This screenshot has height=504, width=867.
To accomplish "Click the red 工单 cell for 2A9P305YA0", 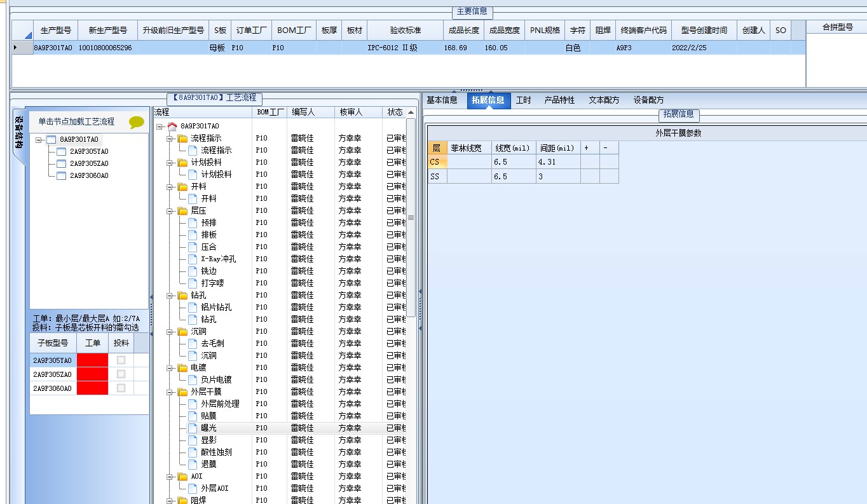I will pyautogui.click(x=92, y=360).
